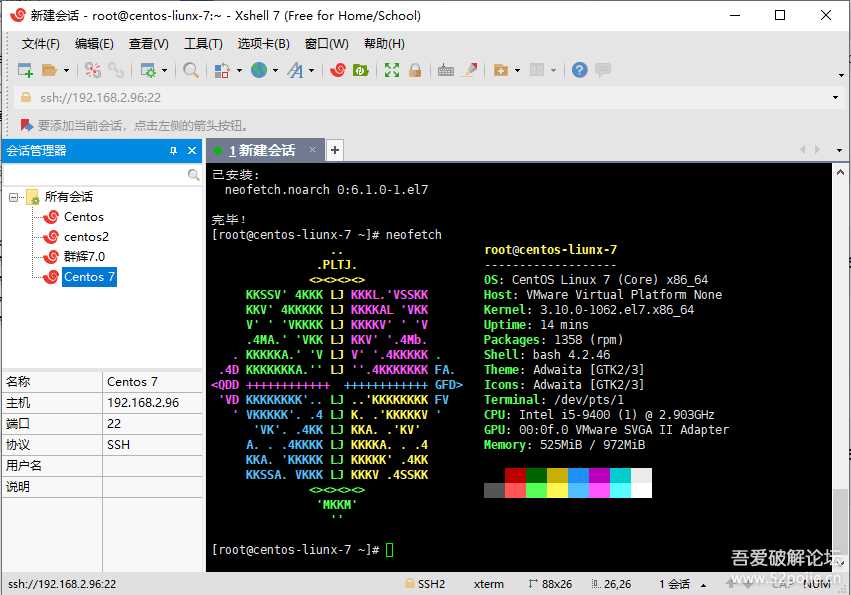
Task: Click the grey speech bubble feedback icon
Action: pos(603,70)
